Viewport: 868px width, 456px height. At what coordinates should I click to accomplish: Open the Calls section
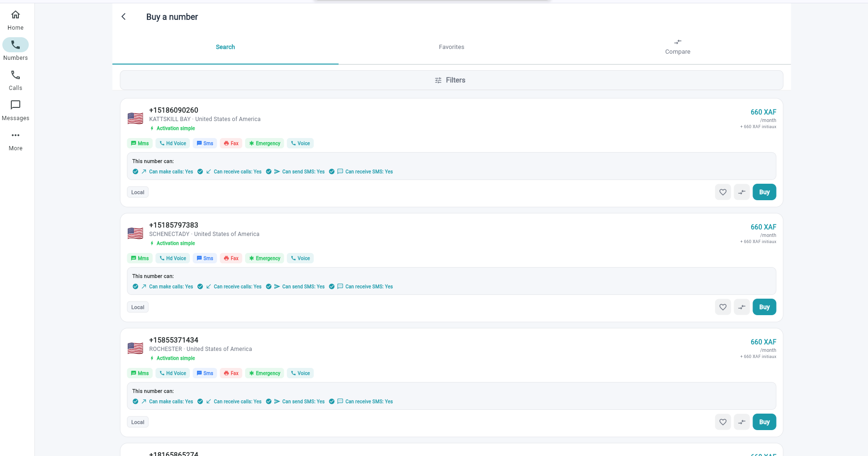coord(16,80)
